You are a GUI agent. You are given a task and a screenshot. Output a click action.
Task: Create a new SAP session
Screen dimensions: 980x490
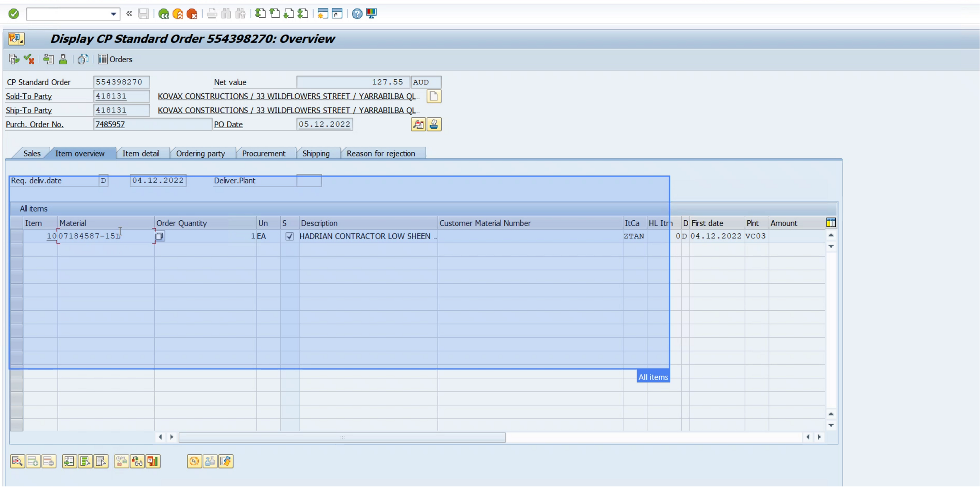point(322,14)
